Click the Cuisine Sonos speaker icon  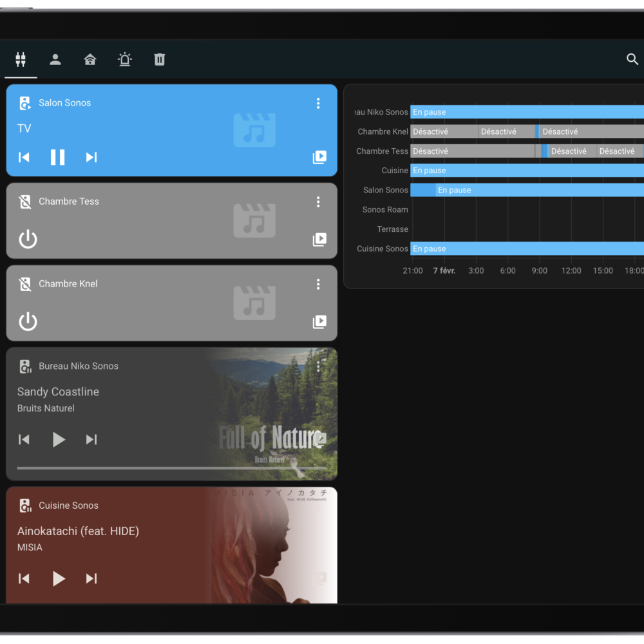pyautogui.click(x=25, y=506)
